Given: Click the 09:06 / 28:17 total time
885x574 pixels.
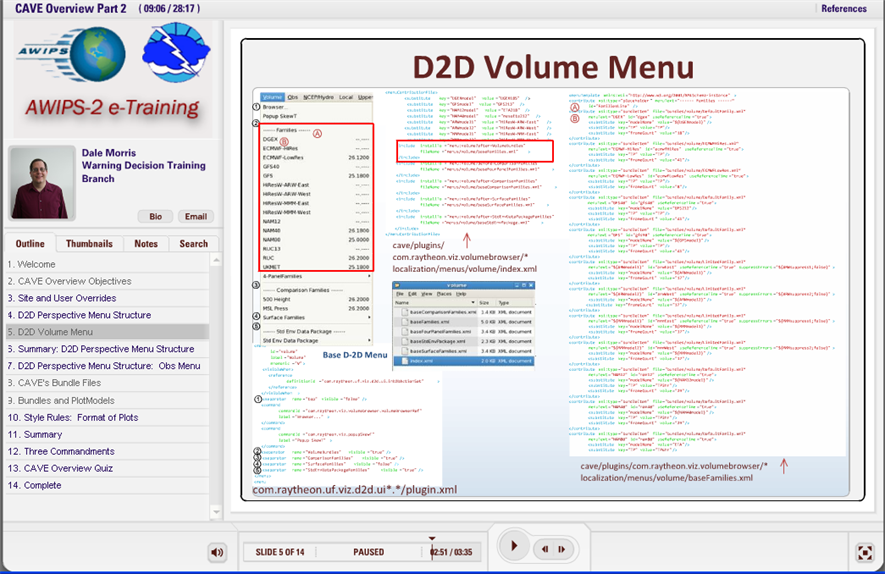Looking at the screenshot, I should click(169, 8).
